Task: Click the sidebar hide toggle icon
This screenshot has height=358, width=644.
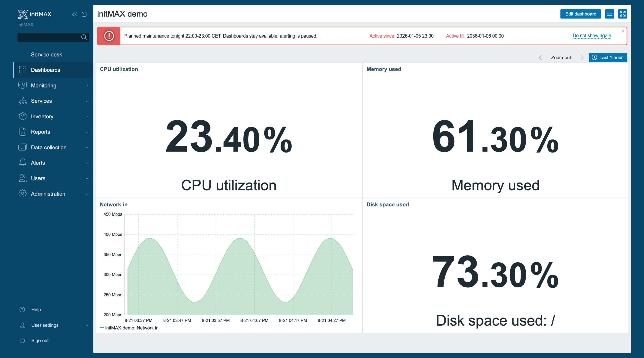Action: coord(84,14)
